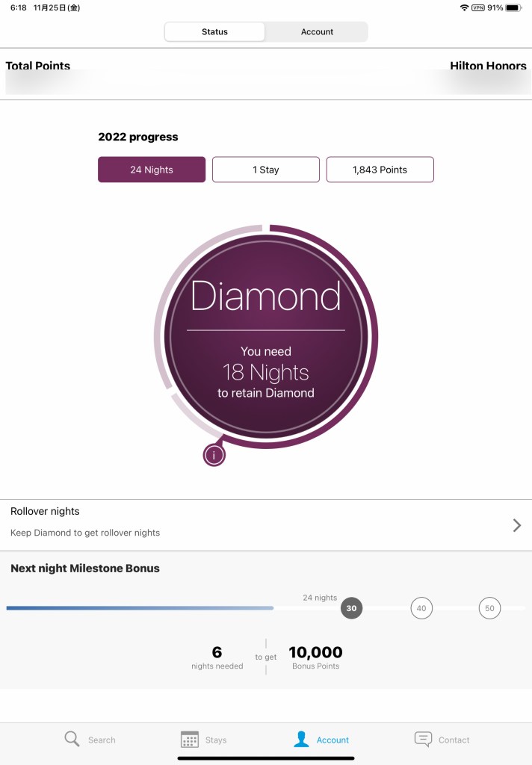Switch to the Status tab
532x765 pixels.
point(214,32)
